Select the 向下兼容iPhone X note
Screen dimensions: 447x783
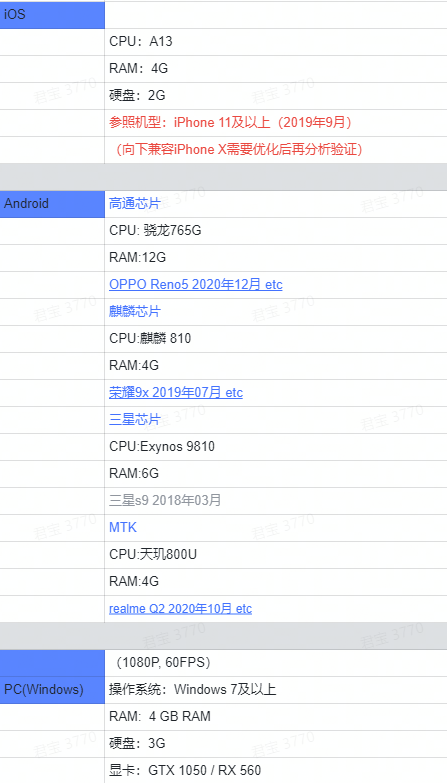click(x=276, y=150)
